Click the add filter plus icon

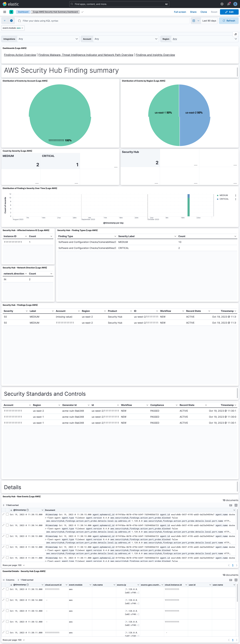(x=11, y=21)
